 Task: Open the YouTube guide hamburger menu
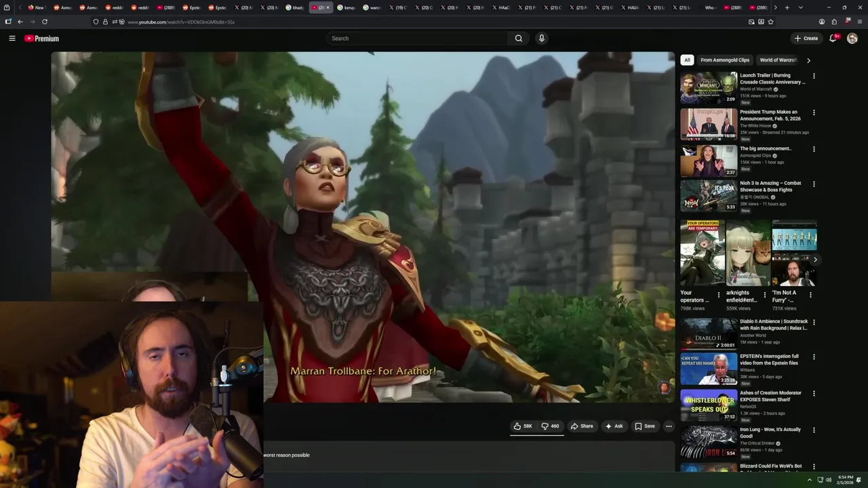12,39
